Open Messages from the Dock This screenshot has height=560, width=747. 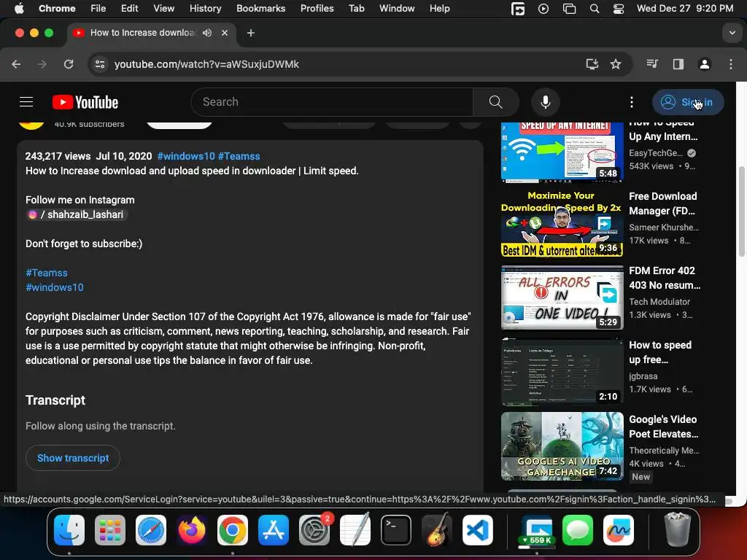(x=578, y=530)
